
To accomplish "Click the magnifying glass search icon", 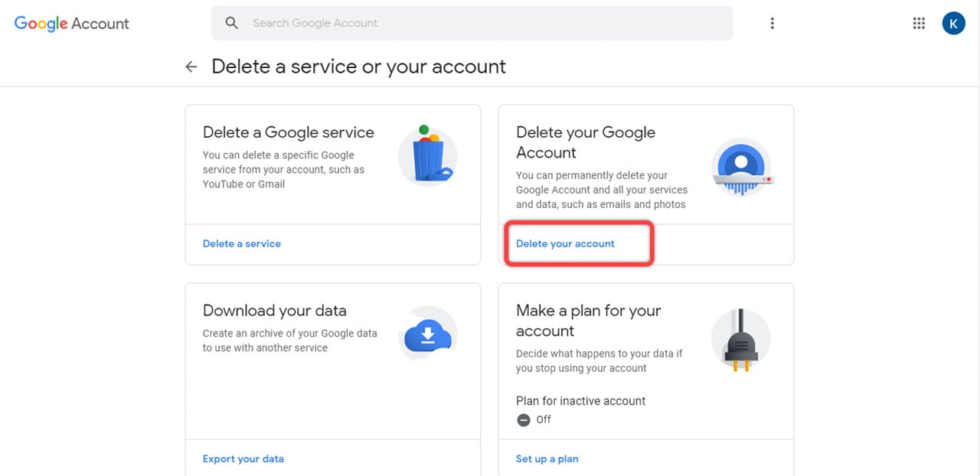I will [232, 23].
